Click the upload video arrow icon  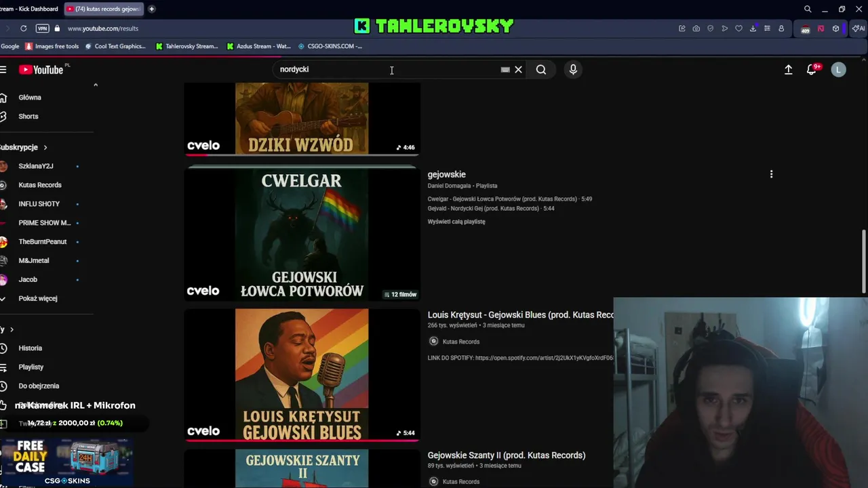pyautogui.click(x=788, y=69)
